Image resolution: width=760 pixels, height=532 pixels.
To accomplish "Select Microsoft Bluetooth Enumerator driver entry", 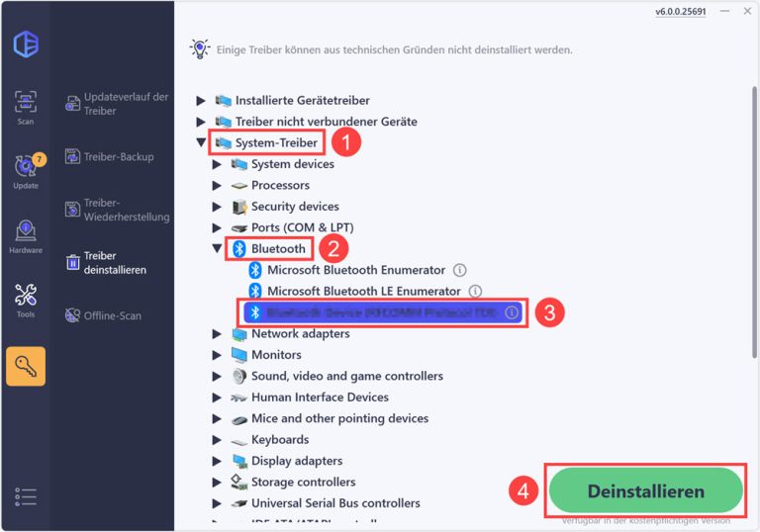I will click(355, 270).
